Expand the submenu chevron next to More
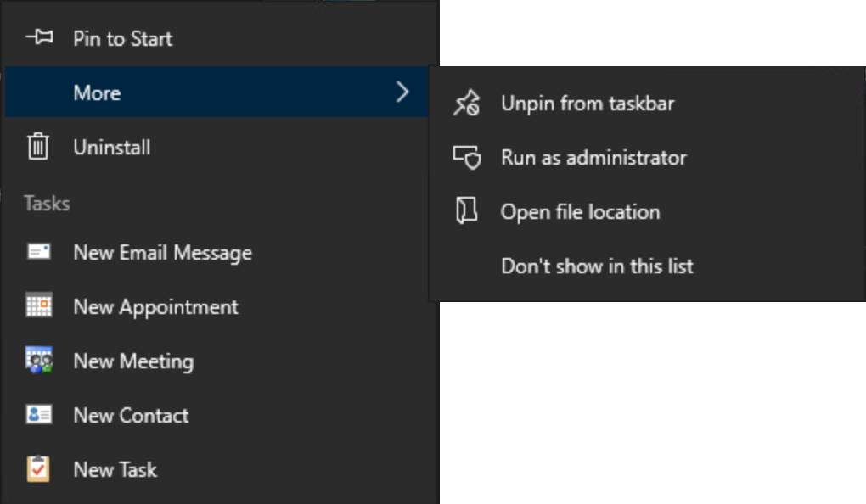Image resolution: width=866 pixels, height=504 pixels. 402,92
